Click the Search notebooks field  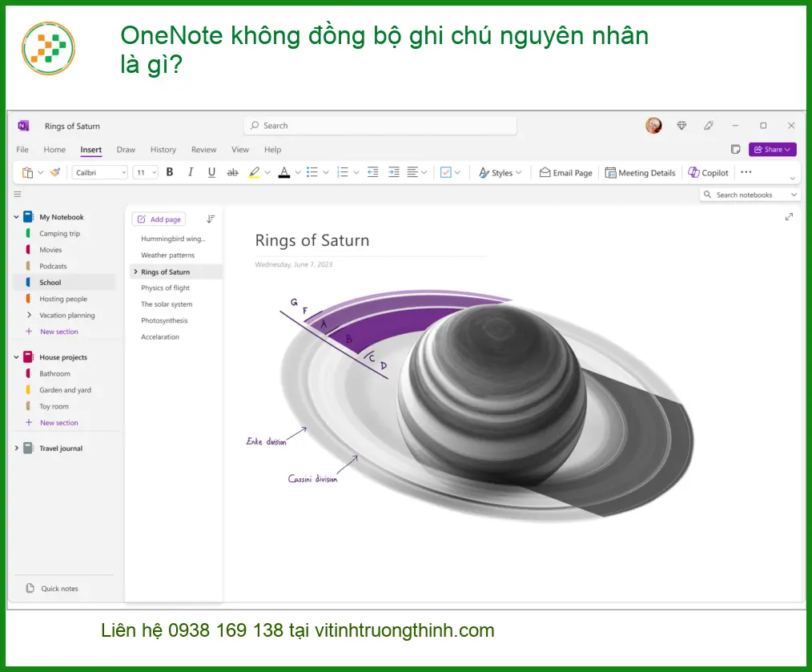click(x=750, y=195)
